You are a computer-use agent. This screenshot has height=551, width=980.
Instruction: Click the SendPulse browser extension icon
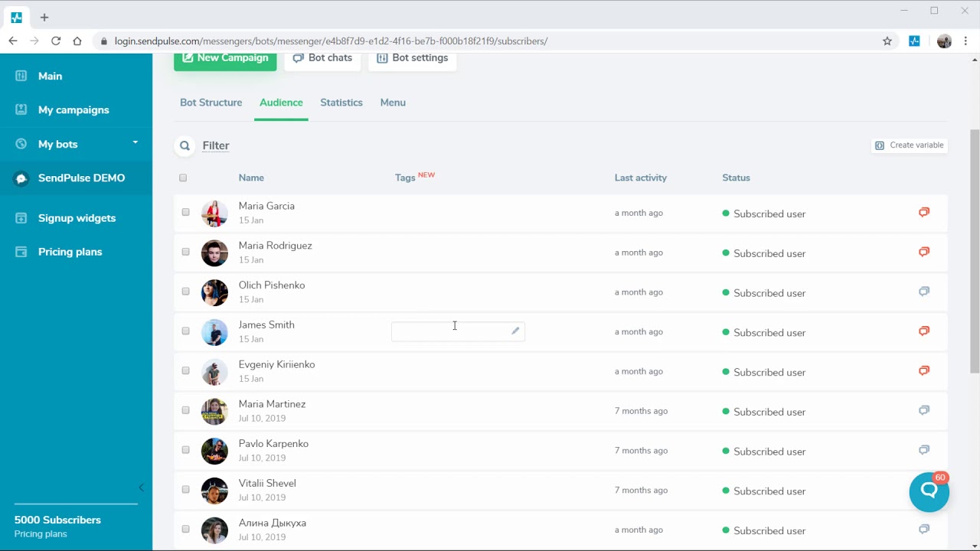pyautogui.click(x=914, y=41)
